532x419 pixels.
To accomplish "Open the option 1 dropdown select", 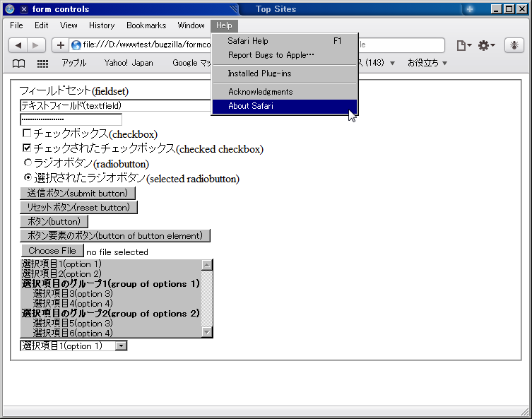I will coord(73,346).
